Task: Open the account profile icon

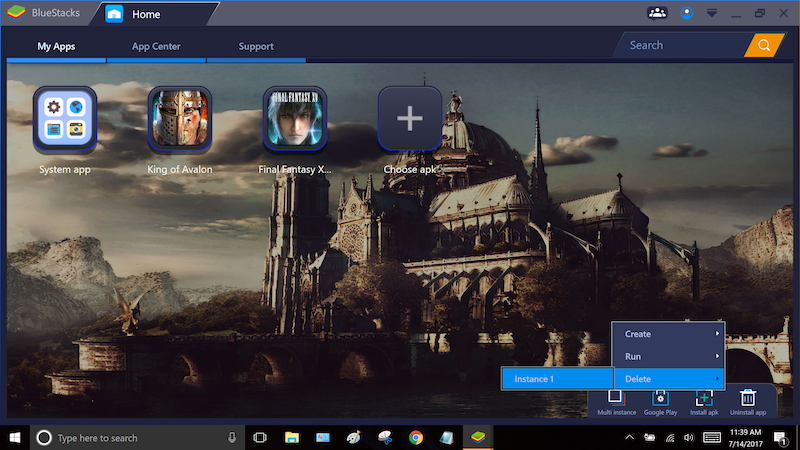Action: click(687, 13)
